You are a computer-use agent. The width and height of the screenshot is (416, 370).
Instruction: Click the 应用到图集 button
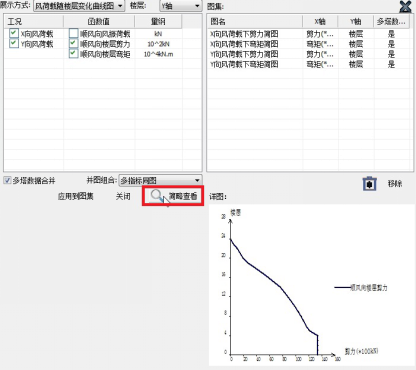pyautogui.click(x=75, y=196)
